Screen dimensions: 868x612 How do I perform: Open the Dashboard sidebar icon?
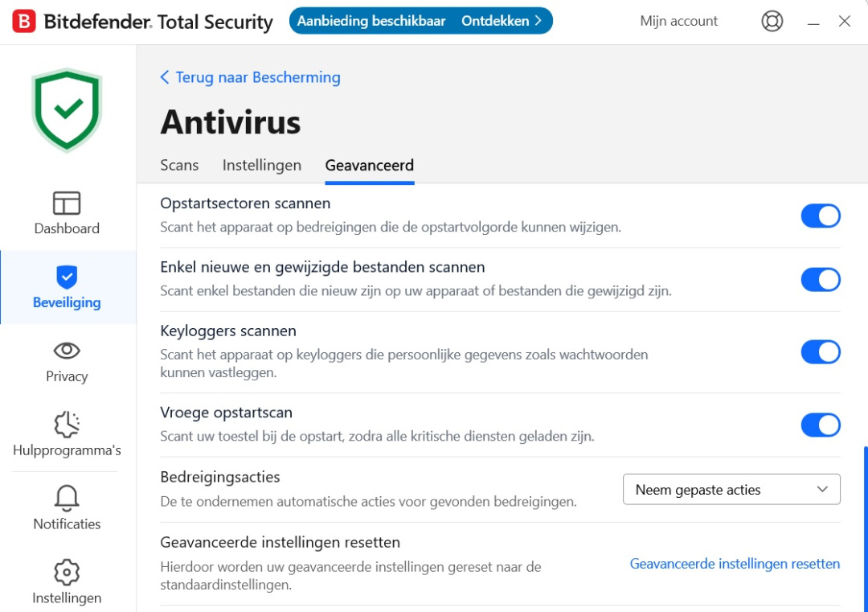pos(67,203)
